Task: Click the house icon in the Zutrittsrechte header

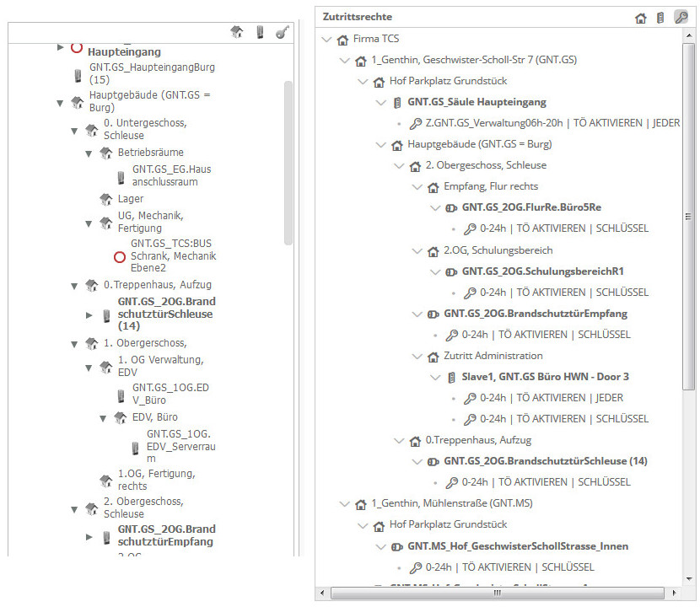Action: pyautogui.click(x=641, y=17)
